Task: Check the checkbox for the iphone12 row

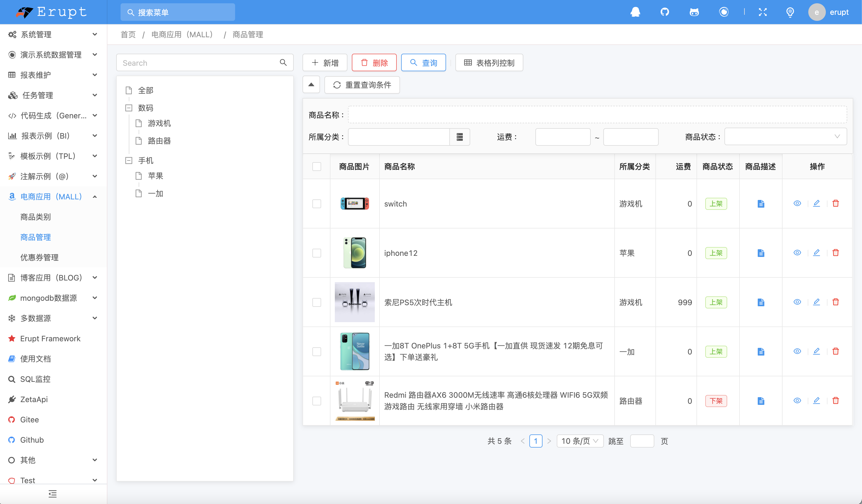Action: pos(317,253)
